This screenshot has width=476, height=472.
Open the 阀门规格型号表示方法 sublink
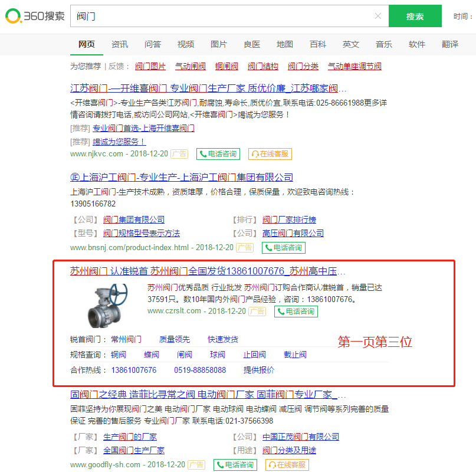coord(142,233)
